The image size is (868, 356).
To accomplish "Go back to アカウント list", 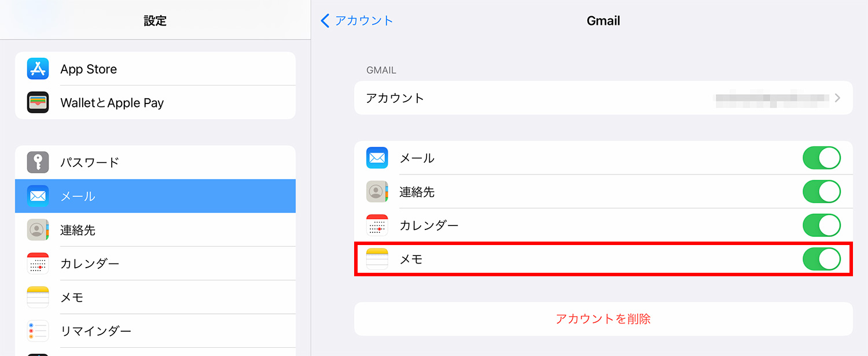I will pos(357,21).
